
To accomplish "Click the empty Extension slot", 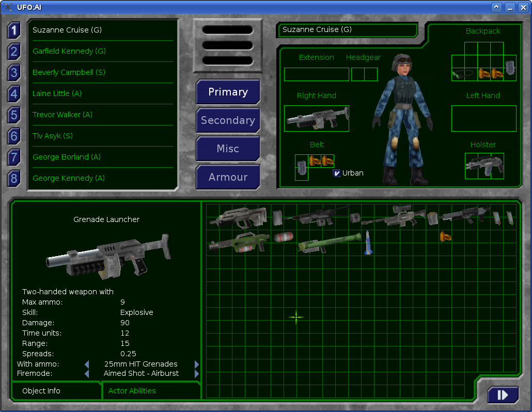I will click(317, 74).
